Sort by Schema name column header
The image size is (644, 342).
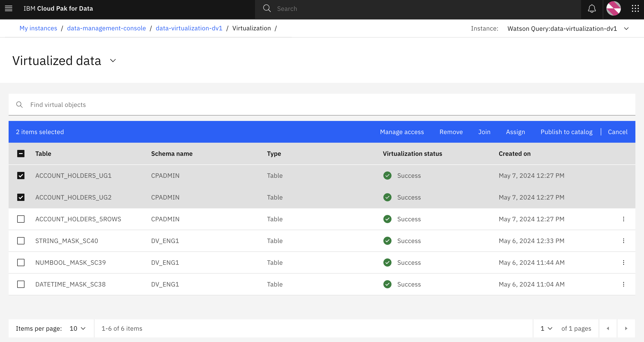(172, 154)
